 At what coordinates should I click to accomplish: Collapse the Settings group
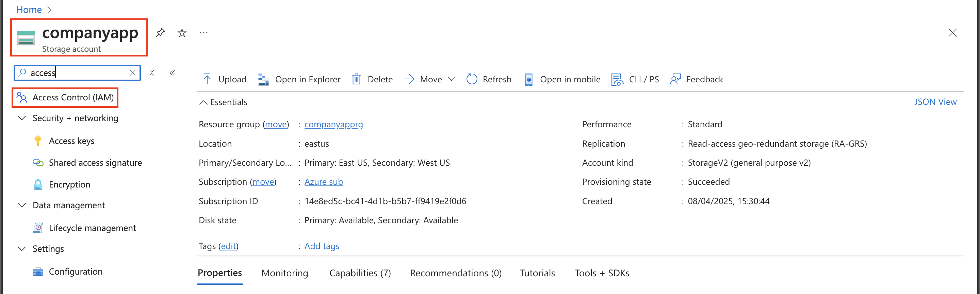coord(22,249)
